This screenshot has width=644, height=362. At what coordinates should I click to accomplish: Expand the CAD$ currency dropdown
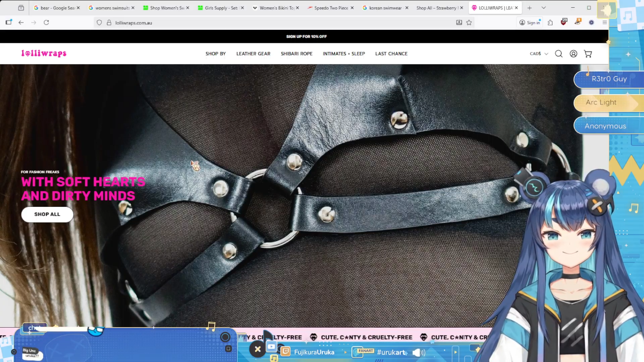[539, 54]
